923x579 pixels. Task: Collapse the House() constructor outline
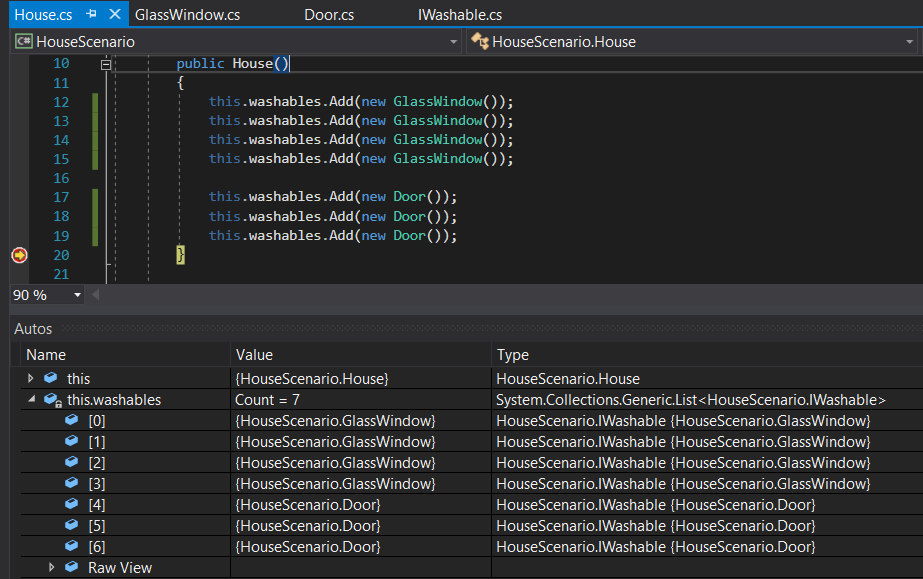106,65
